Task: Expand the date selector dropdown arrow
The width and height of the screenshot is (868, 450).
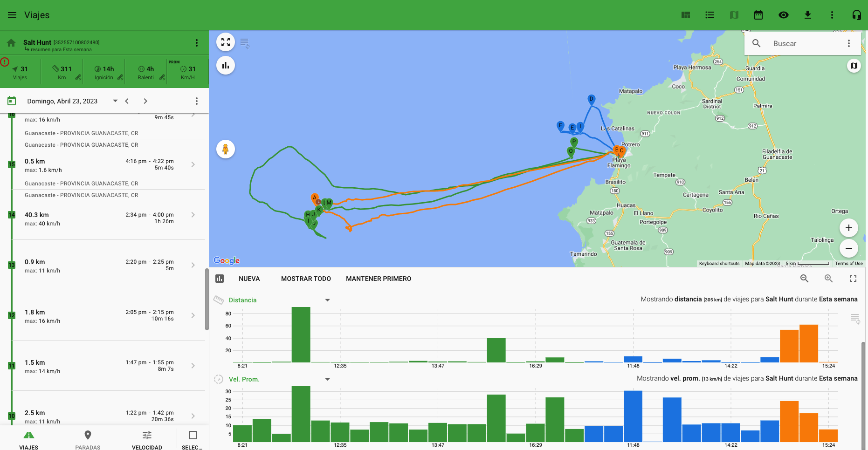Action: [x=115, y=101]
